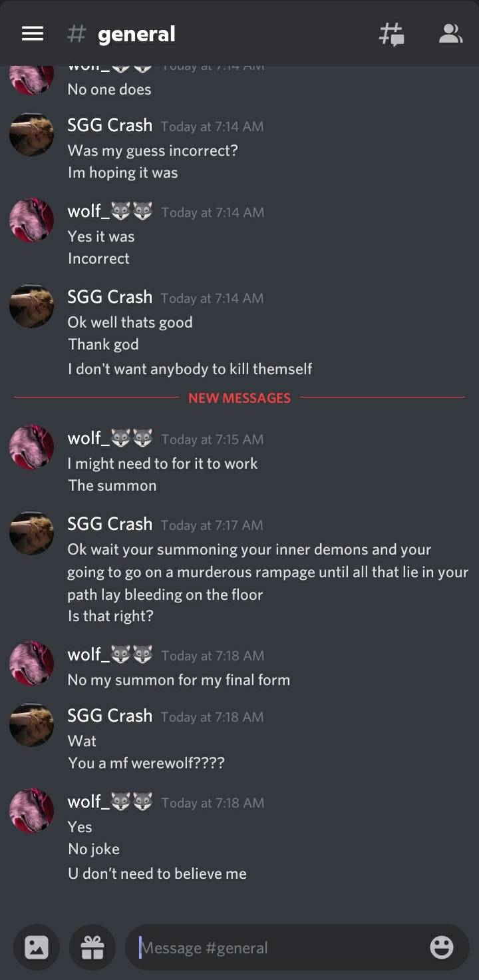The height and width of the screenshot is (980, 479).
Task: Tap message "No my summon for my final form"
Action: coord(179,680)
